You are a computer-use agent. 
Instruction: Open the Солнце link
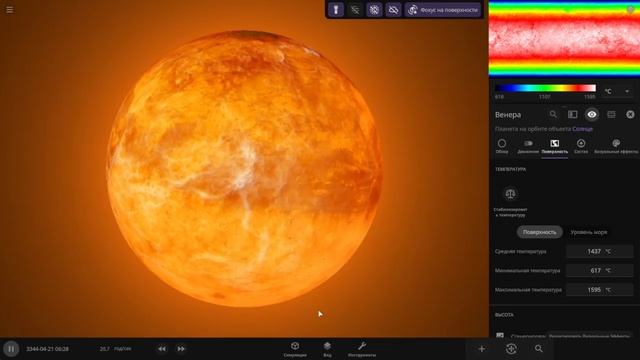tap(582, 129)
